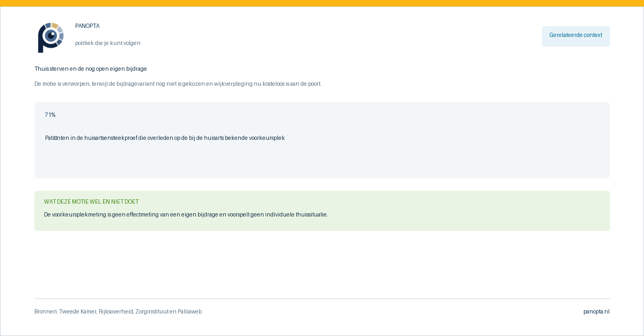Image resolution: width=644 pixels, height=336 pixels.
Task: Click Palliaweb in the footer sources
Action: click(190, 311)
